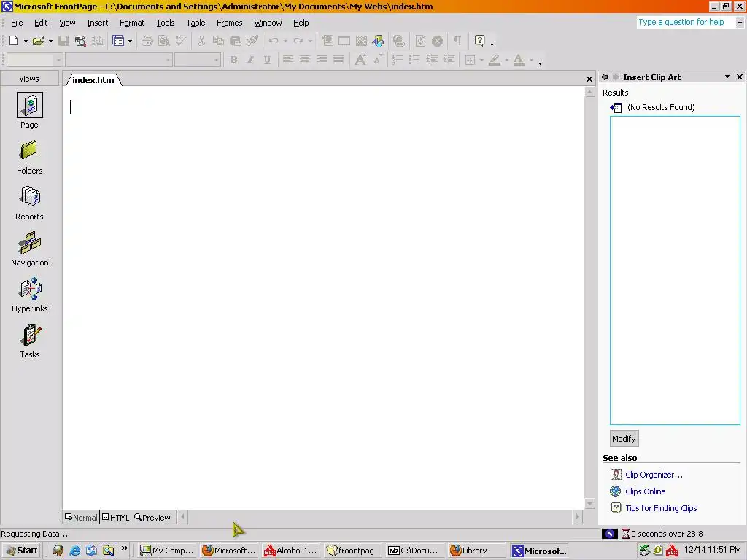Click the Decrease Indent icon
Viewport: 747px width, 560px height.
[x=432, y=60]
